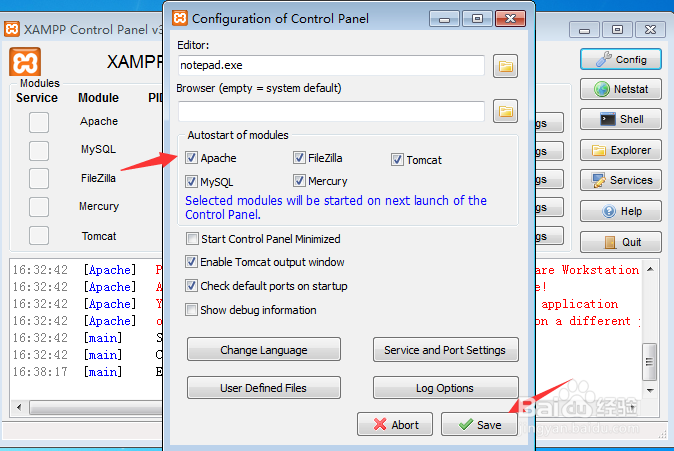The width and height of the screenshot is (674, 451).
Task: Open Windows Services button
Action: (x=620, y=180)
